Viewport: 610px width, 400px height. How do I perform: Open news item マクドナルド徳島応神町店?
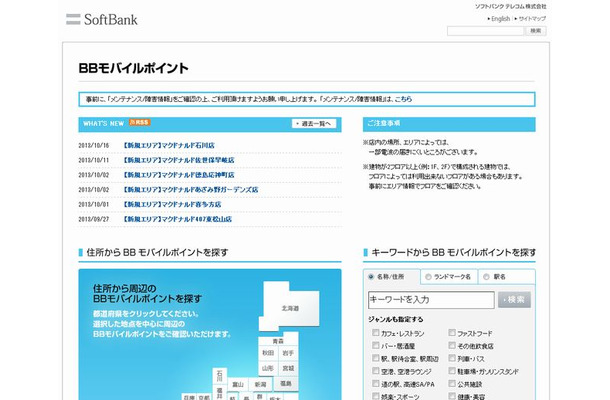coord(179,175)
